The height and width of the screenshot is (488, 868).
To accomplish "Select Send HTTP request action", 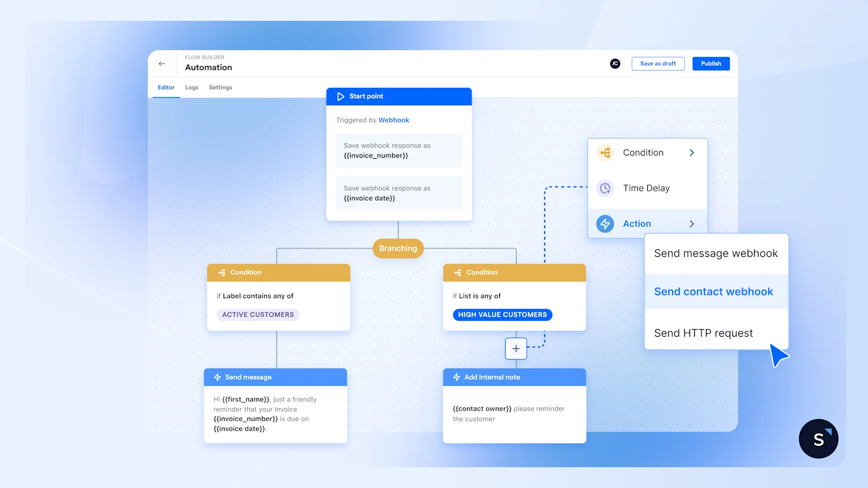I will (x=704, y=333).
